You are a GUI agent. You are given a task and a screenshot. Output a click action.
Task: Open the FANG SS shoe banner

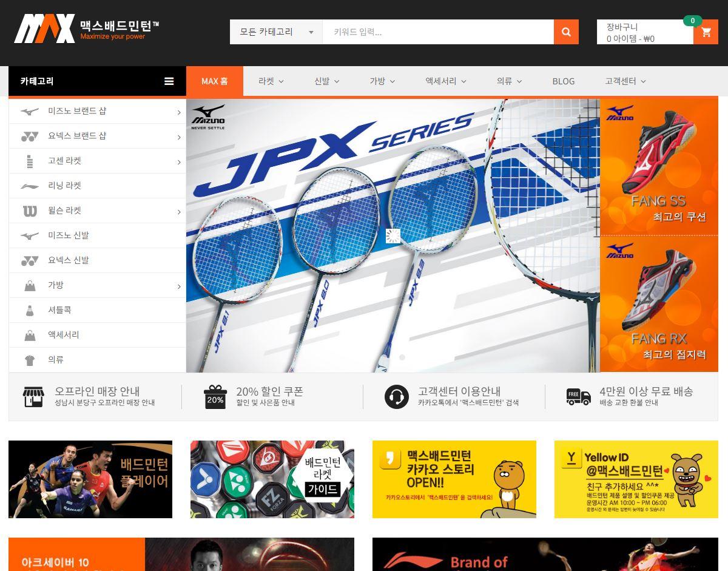(659, 167)
